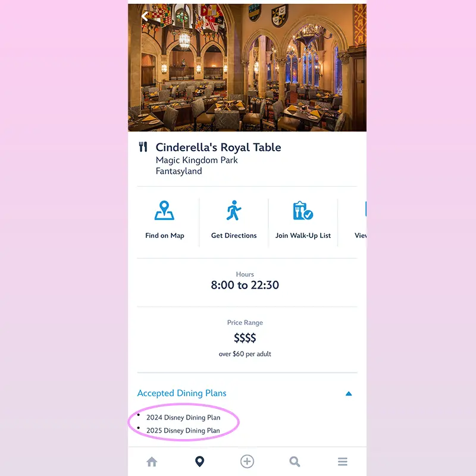Tap the back arrow over the photo

145,16
